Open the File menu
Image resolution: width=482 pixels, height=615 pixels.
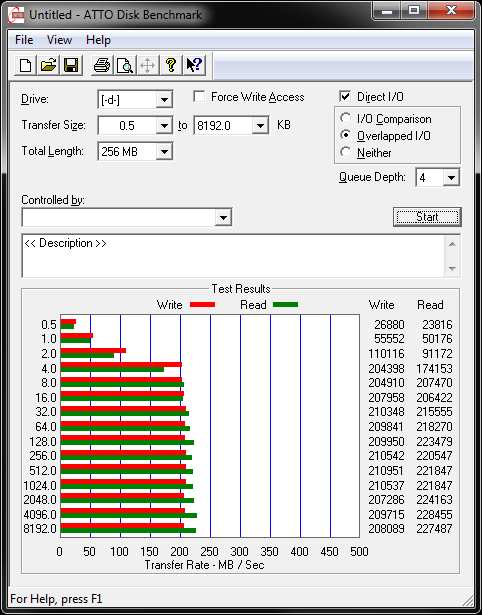(24, 40)
